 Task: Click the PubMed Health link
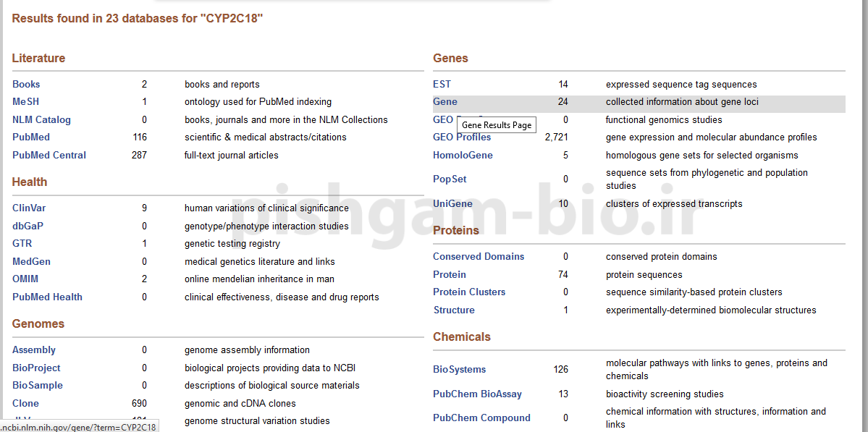pos(47,297)
